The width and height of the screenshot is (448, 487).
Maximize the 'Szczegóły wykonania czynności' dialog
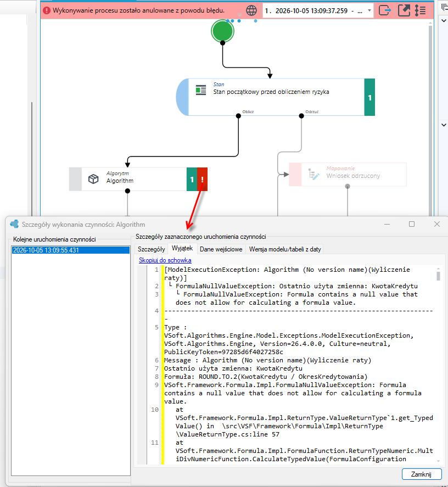(412, 224)
